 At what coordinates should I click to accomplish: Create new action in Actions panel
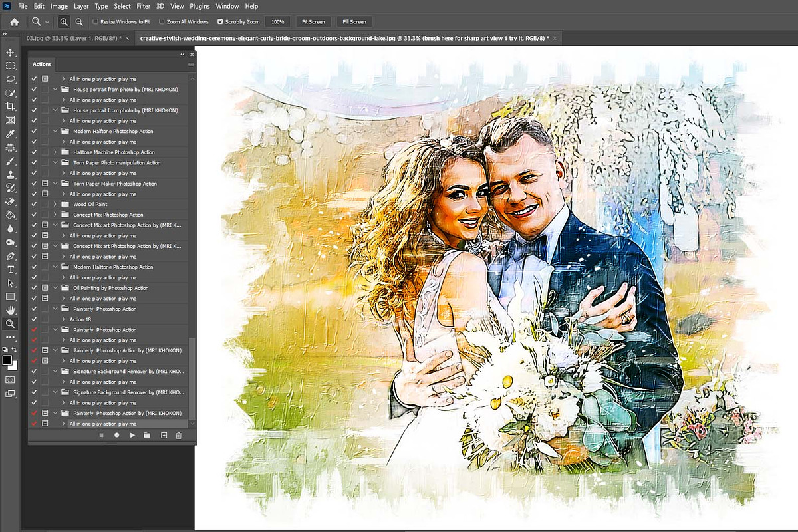point(164,435)
